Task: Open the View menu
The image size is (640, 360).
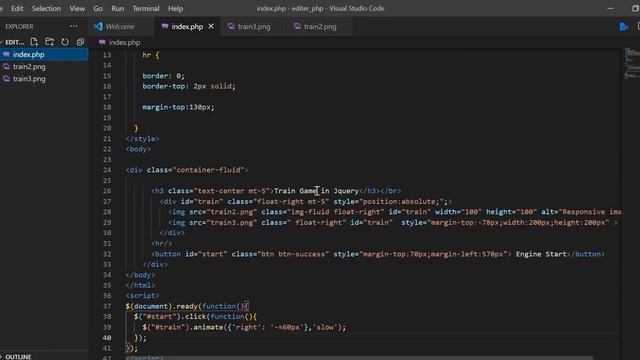Action: 77,9
